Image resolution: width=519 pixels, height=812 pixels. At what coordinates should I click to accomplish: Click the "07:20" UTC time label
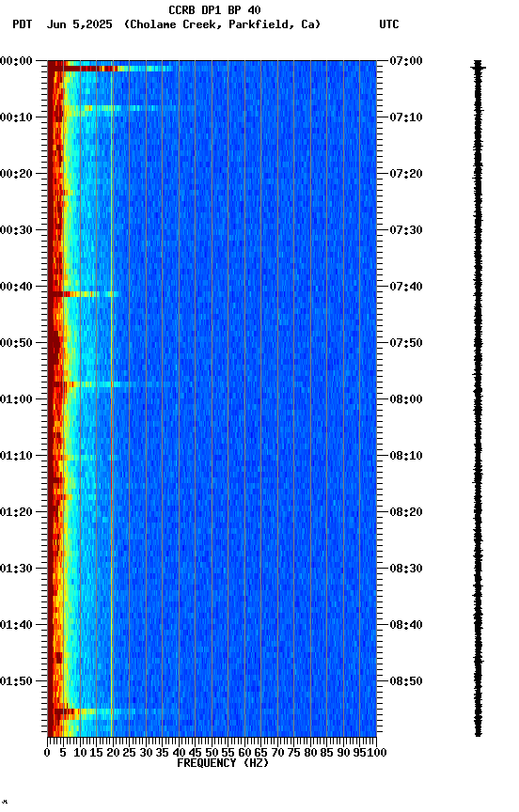click(406, 174)
